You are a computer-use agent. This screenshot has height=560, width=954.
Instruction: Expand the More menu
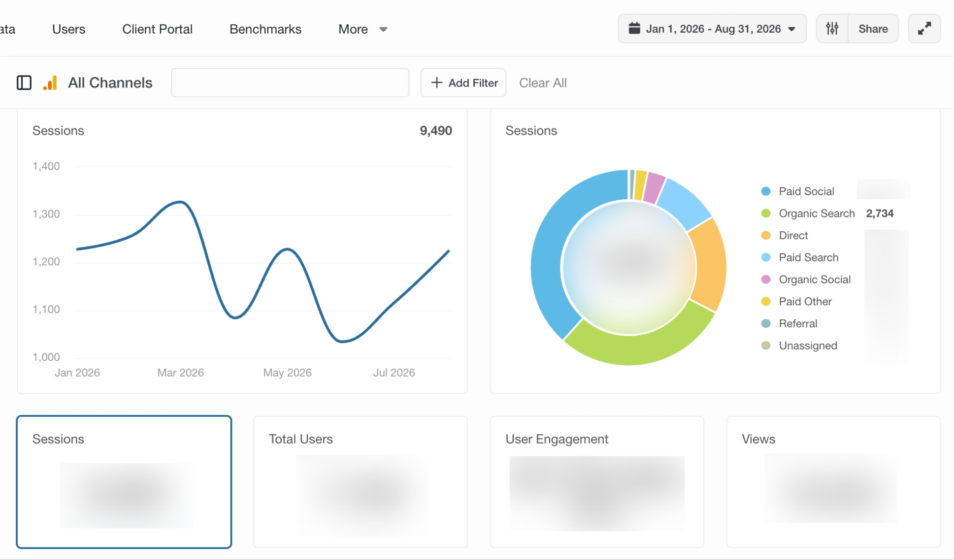[363, 29]
